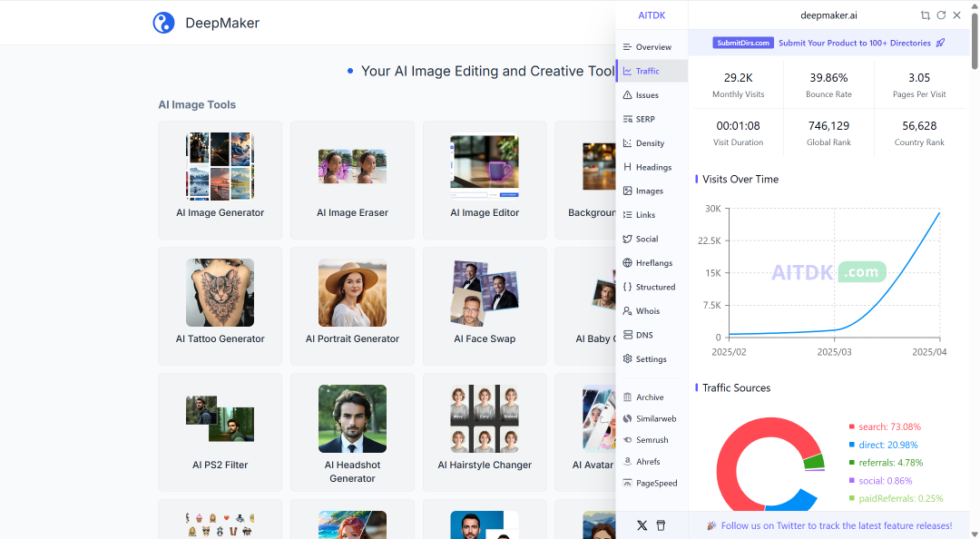Click Follow us on Twitter link
The width and height of the screenshot is (980, 539).
pyautogui.click(x=837, y=526)
